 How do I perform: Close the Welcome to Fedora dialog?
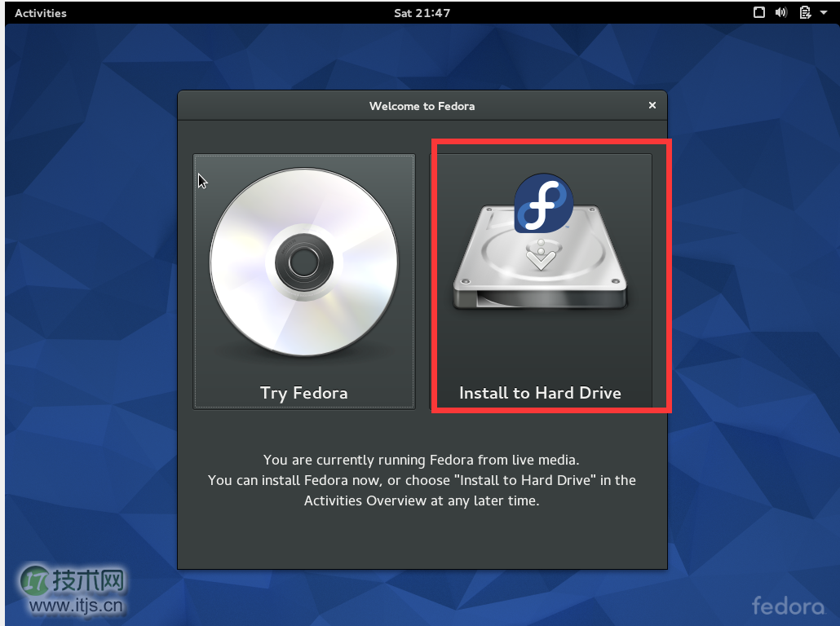point(652,105)
